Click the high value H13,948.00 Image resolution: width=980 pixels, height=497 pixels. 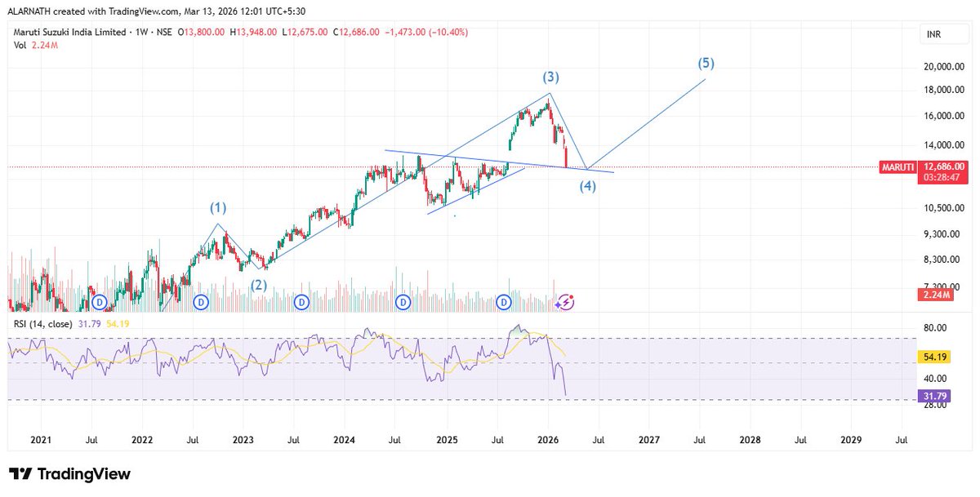[255, 32]
